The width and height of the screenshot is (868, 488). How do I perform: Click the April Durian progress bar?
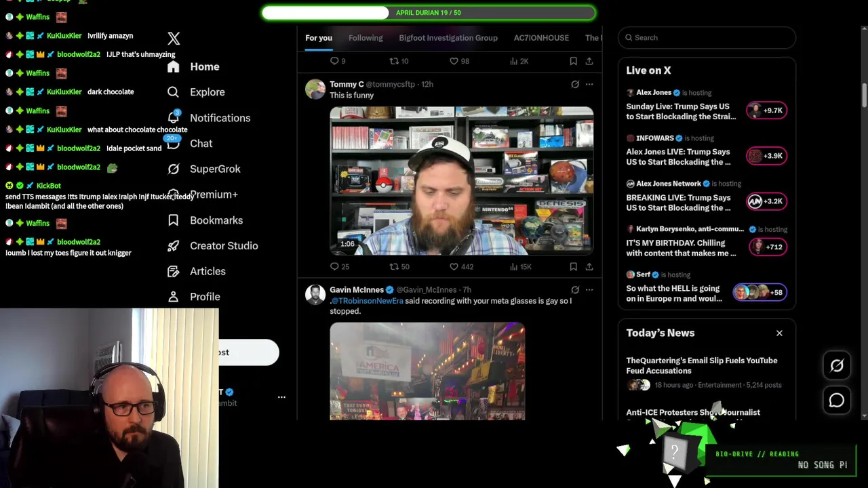click(429, 13)
